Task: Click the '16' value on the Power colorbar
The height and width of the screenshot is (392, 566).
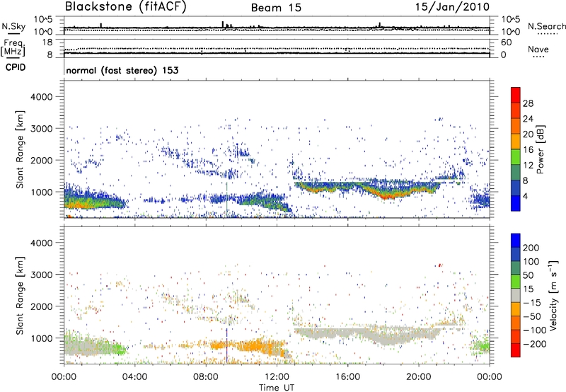Action: click(x=528, y=150)
